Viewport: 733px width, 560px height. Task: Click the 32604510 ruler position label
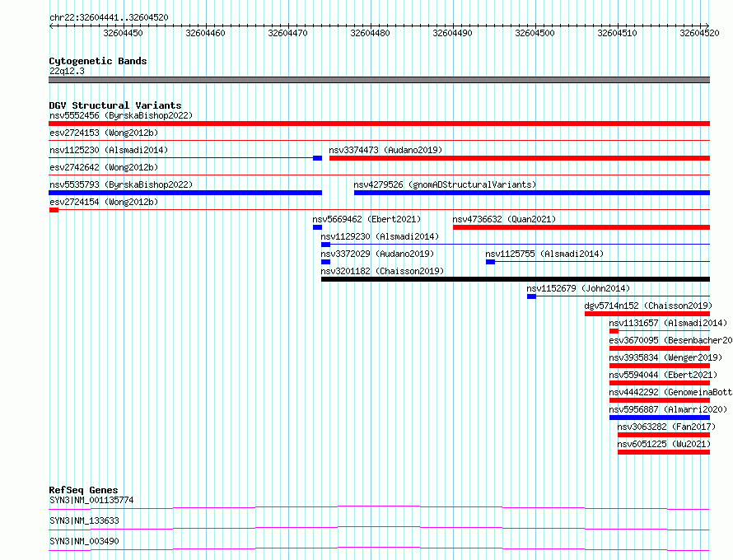coord(617,33)
